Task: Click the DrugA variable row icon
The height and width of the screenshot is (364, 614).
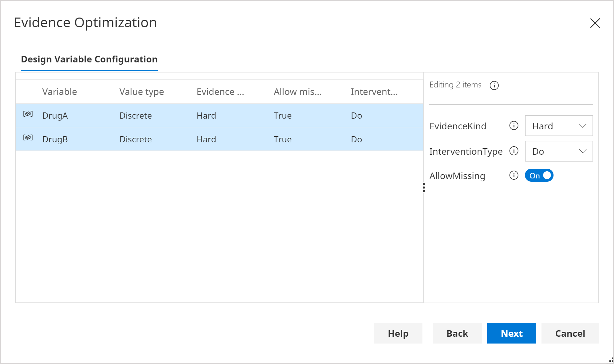Action: point(28,114)
